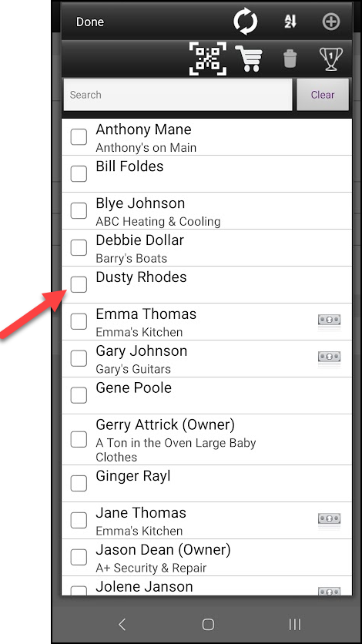
Task: Tap the refresh sync icon
Action: coord(246,22)
